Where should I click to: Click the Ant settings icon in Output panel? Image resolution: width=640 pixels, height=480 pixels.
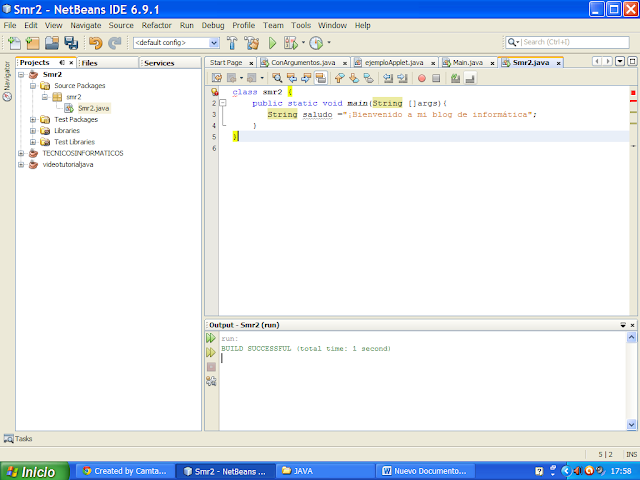[x=211, y=381]
